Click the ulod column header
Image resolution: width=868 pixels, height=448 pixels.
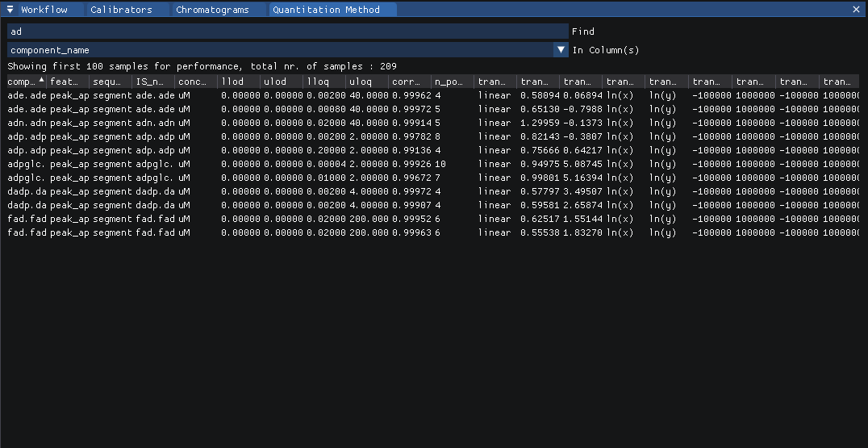point(282,82)
